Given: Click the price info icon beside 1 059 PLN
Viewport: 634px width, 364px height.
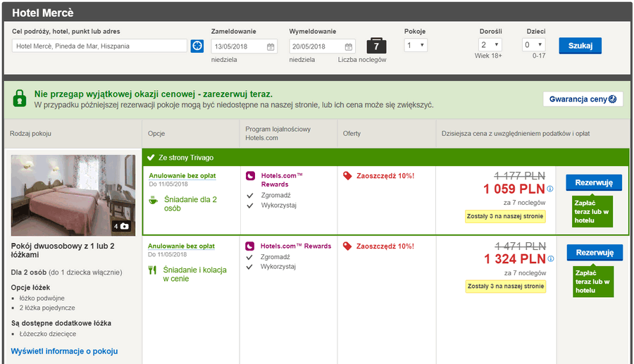Looking at the screenshot, I should [550, 189].
